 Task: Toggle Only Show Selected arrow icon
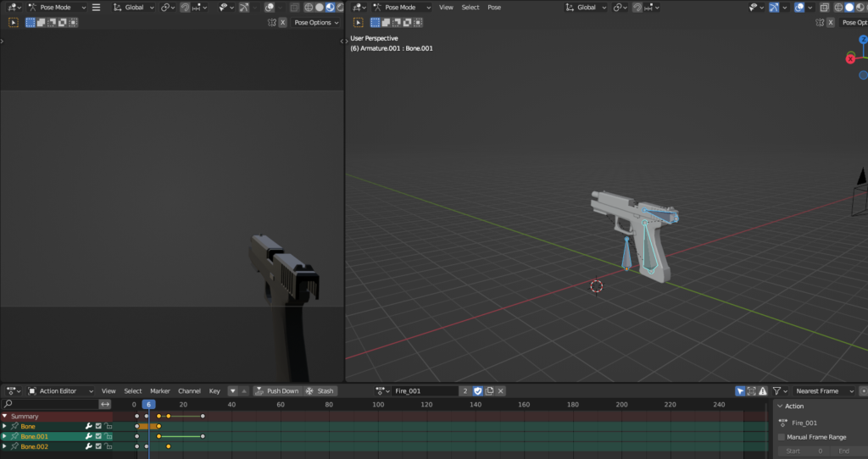pos(740,391)
